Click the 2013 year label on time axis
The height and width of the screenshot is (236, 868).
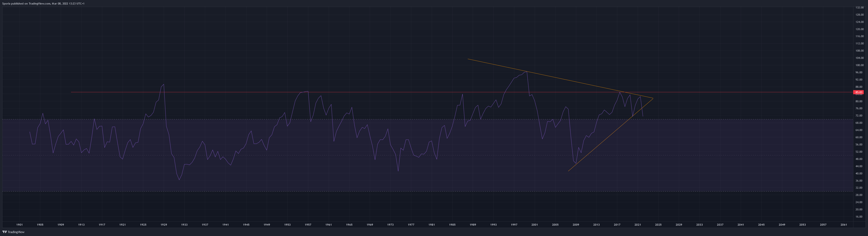pyautogui.click(x=596, y=224)
